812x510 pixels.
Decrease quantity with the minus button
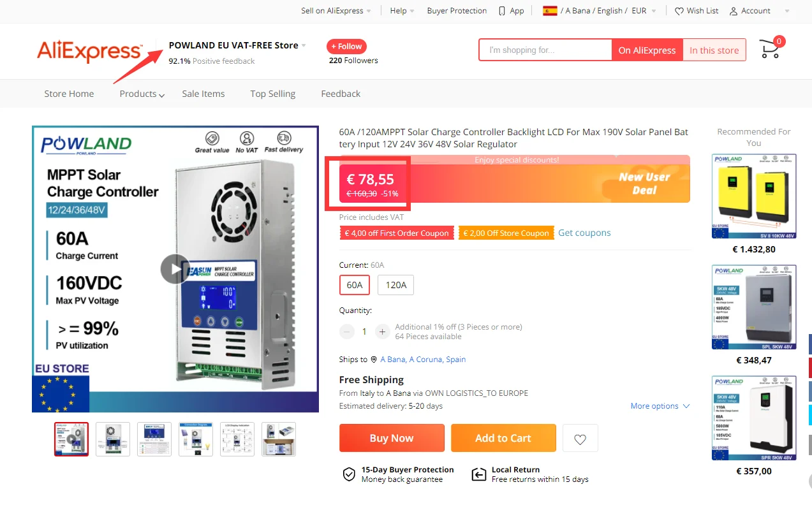(347, 331)
